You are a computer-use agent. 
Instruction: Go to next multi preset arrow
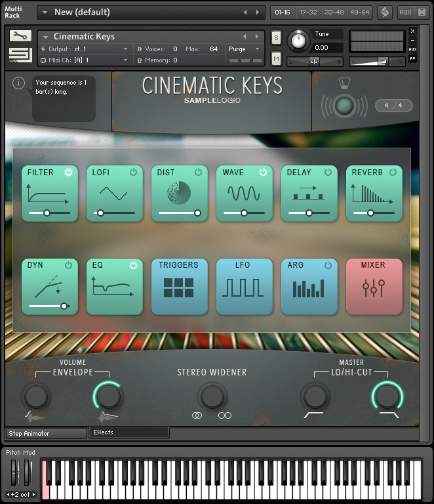[x=258, y=12]
